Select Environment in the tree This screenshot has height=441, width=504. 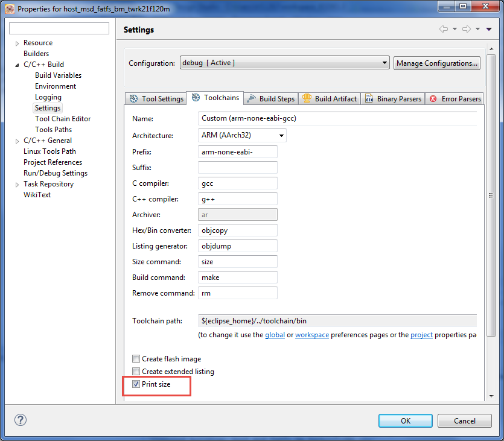pyautogui.click(x=56, y=86)
